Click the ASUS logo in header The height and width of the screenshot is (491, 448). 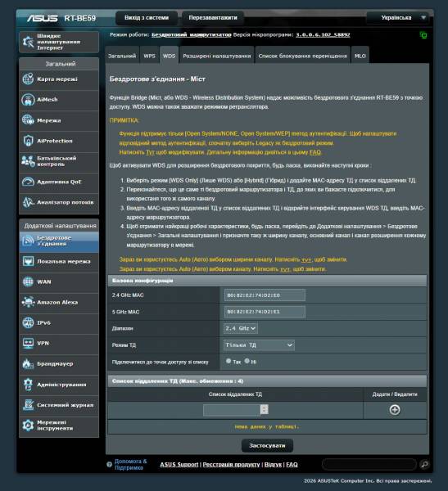43,18
